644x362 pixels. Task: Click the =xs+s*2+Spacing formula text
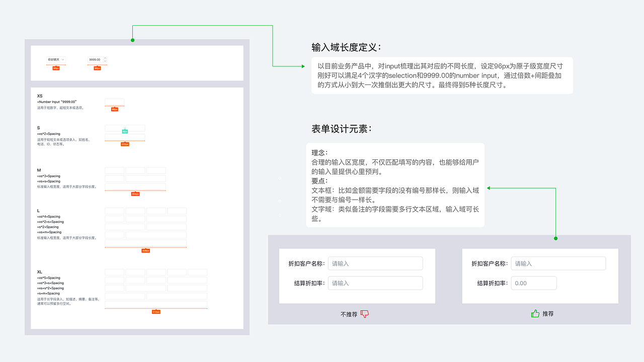50,288
